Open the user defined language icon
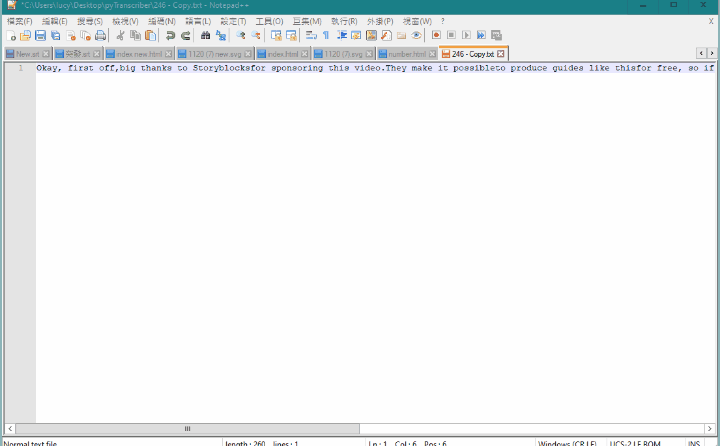The width and height of the screenshot is (720, 446). [356, 35]
